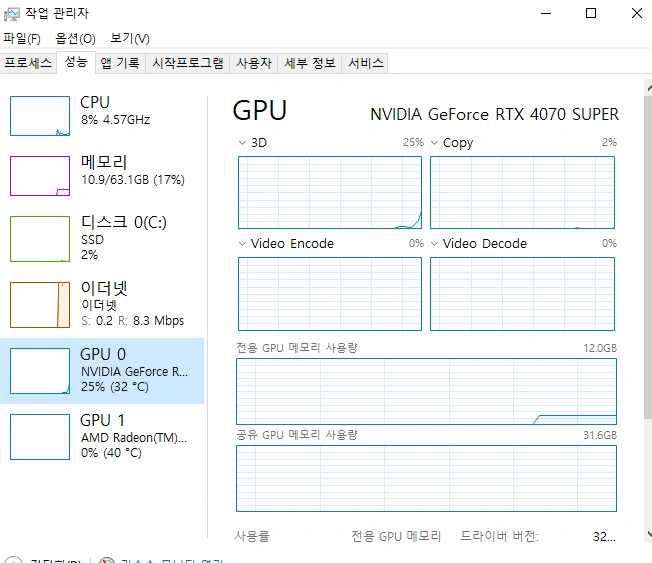Switch to the 프로세스 tab

[28, 63]
